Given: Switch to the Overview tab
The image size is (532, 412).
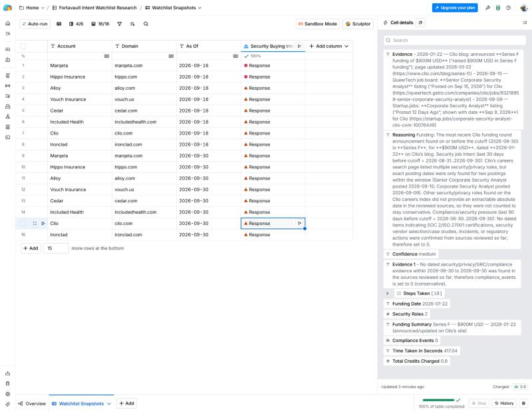Looking at the screenshot, I should 32,404.
